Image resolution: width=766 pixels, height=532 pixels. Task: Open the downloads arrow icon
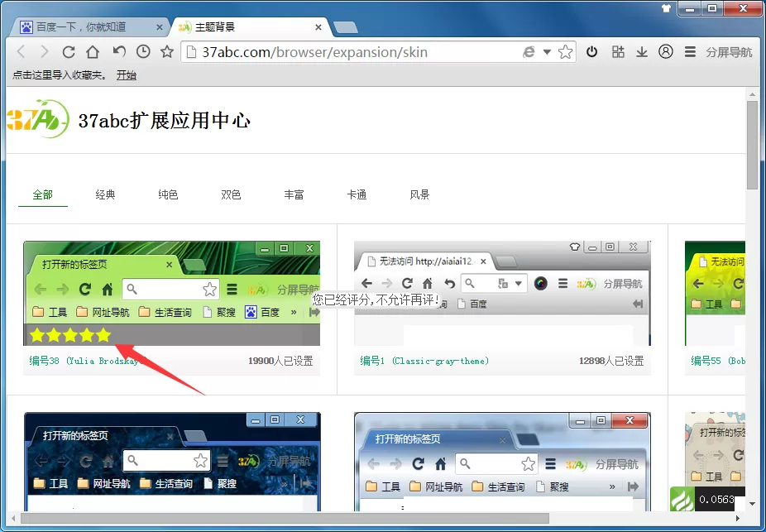point(642,52)
